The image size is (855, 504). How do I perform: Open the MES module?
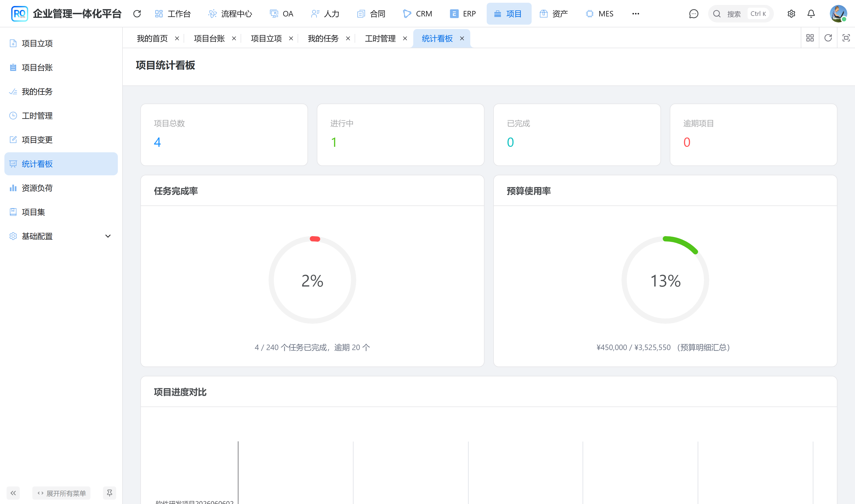[600, 14]
